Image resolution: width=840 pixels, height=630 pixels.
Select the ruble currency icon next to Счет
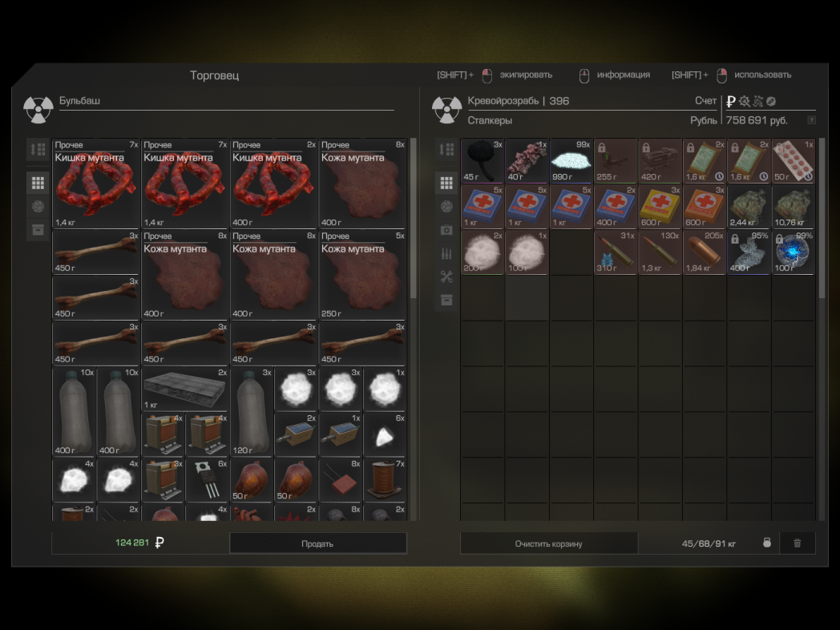click(x=731, y=101)
